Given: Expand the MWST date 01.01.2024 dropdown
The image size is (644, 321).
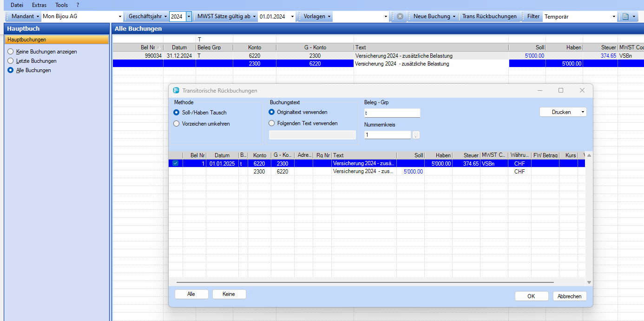Looking at the screenshot, I should click(x=292, y=16).
